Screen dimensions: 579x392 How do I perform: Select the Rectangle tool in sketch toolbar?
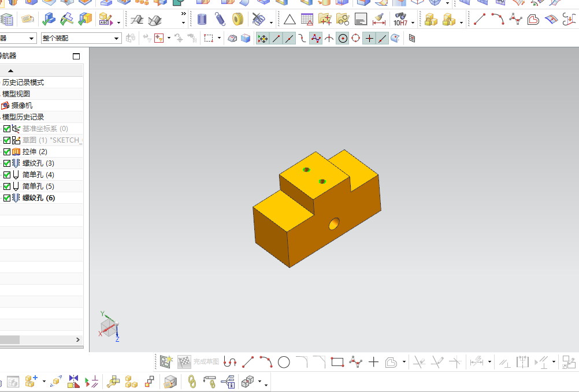[337, 362]
